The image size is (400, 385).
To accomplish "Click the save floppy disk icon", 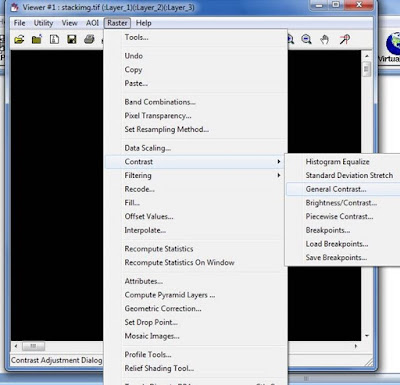I will click(x=72, y=40).
